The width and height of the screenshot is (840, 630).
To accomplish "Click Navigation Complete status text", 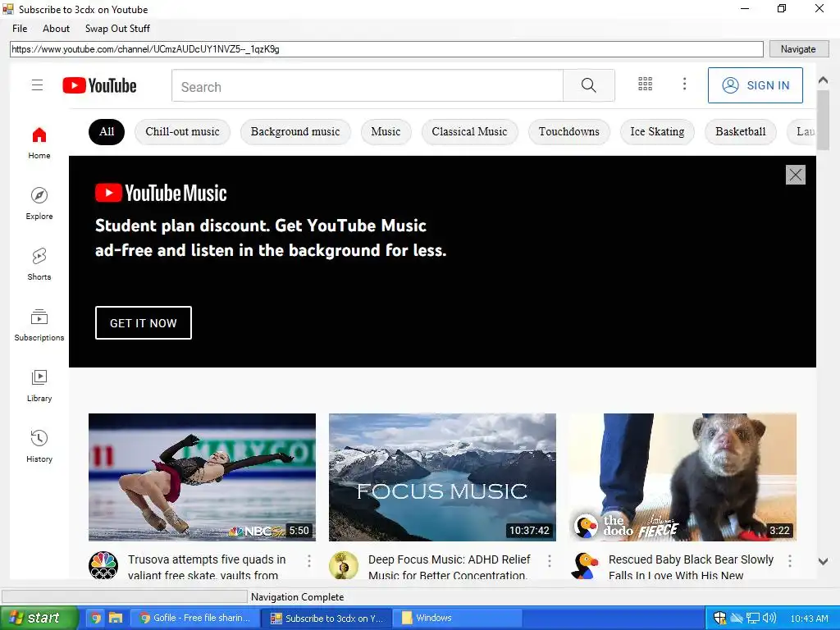I will [297, 597].
